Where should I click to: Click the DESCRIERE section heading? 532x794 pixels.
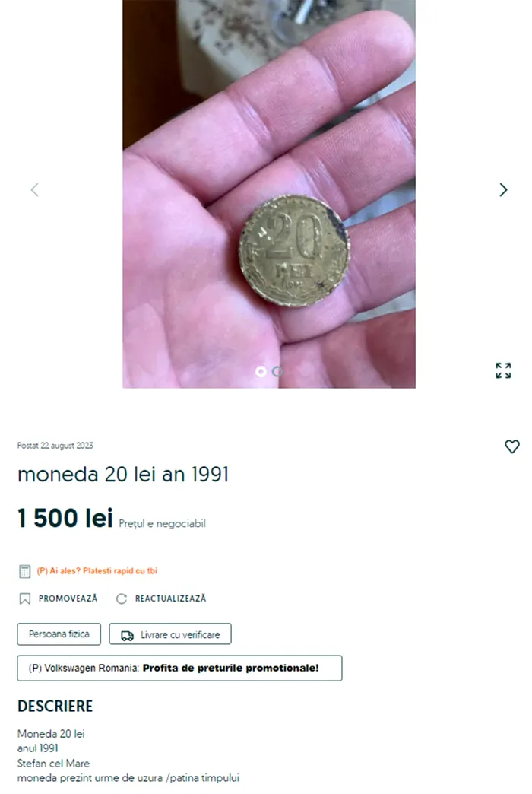(x=55, y=706)
